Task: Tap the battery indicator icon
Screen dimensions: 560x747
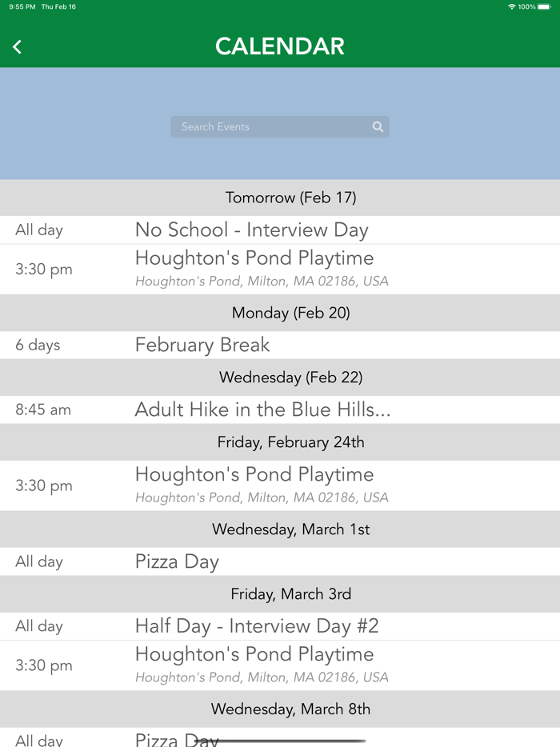Action: click(x=544, y=7)
